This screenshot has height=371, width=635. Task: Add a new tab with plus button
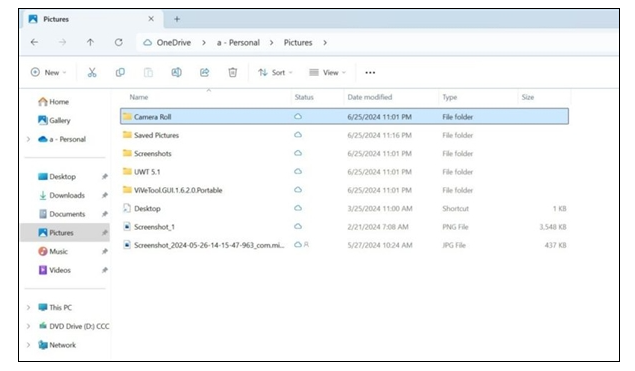(x=177, y=19)
